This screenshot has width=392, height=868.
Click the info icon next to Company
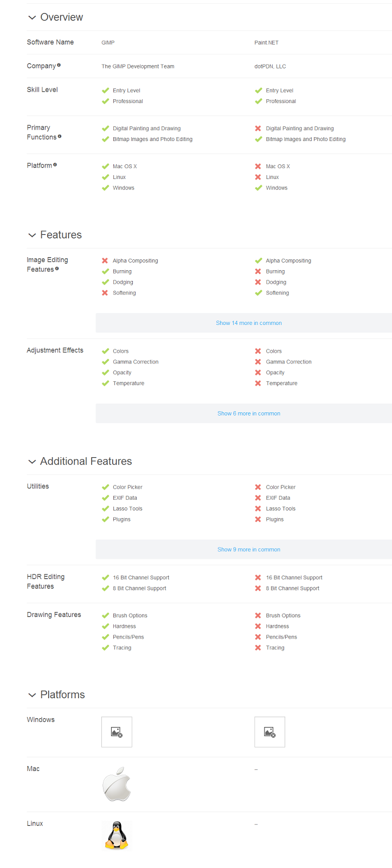click(x=59, y=65)
